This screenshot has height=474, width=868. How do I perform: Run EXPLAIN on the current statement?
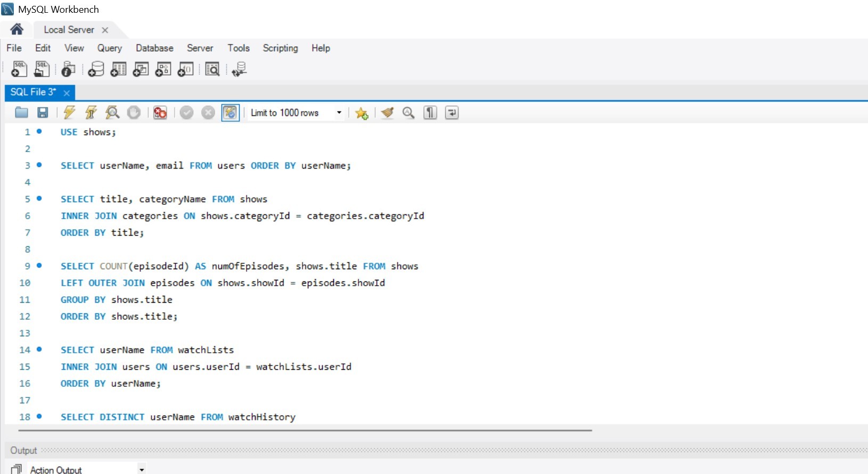tap(112, 112)
